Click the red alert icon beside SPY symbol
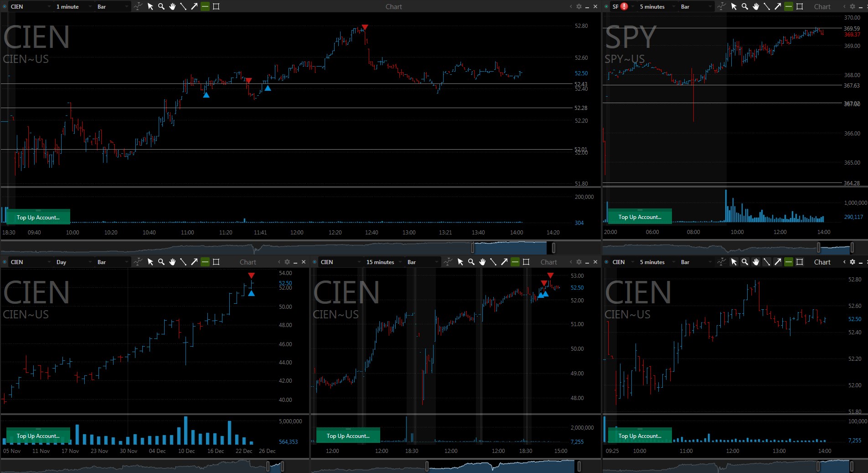This screenshot has width=868, height=473. point(624,6)
